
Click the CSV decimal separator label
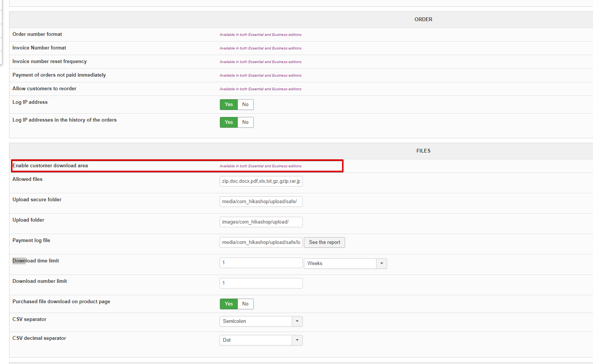pyautogui.click(x=39, y=338)
